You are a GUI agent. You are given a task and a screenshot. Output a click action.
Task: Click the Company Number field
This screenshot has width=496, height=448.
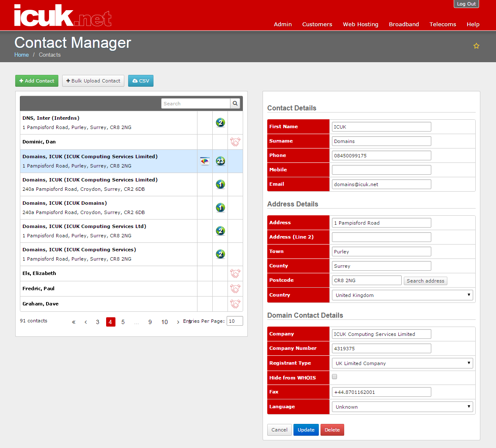click(x=381, y=348)
